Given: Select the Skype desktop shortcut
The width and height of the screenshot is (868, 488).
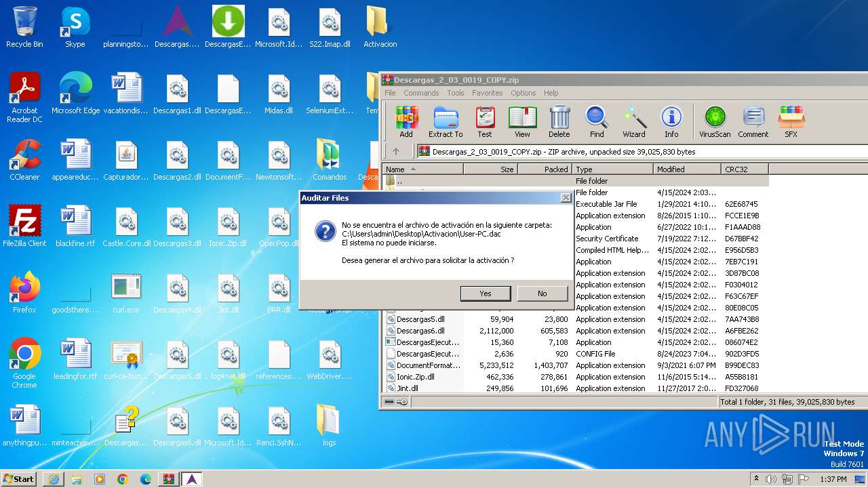Looking at the screenshot, I should [x=75, y=28].
